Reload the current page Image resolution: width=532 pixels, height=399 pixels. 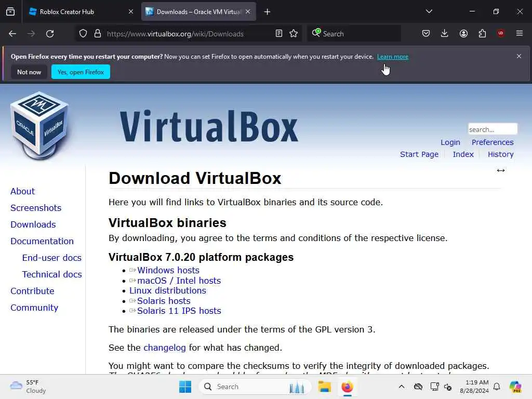[50, 34]
